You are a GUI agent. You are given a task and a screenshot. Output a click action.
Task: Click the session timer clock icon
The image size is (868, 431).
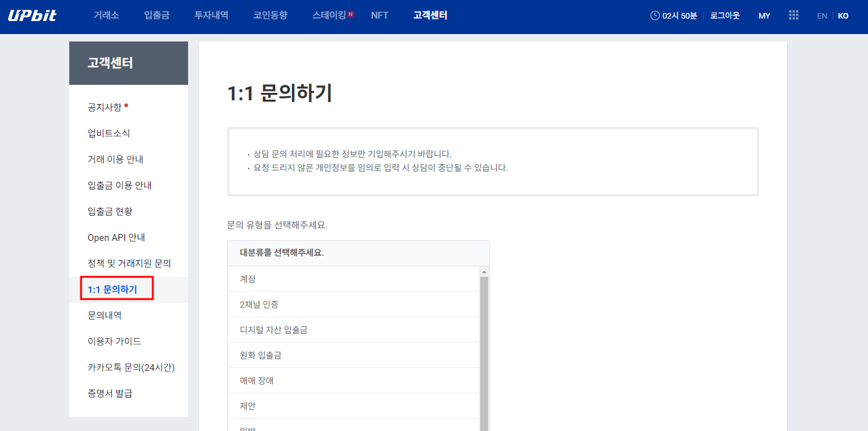654,15
